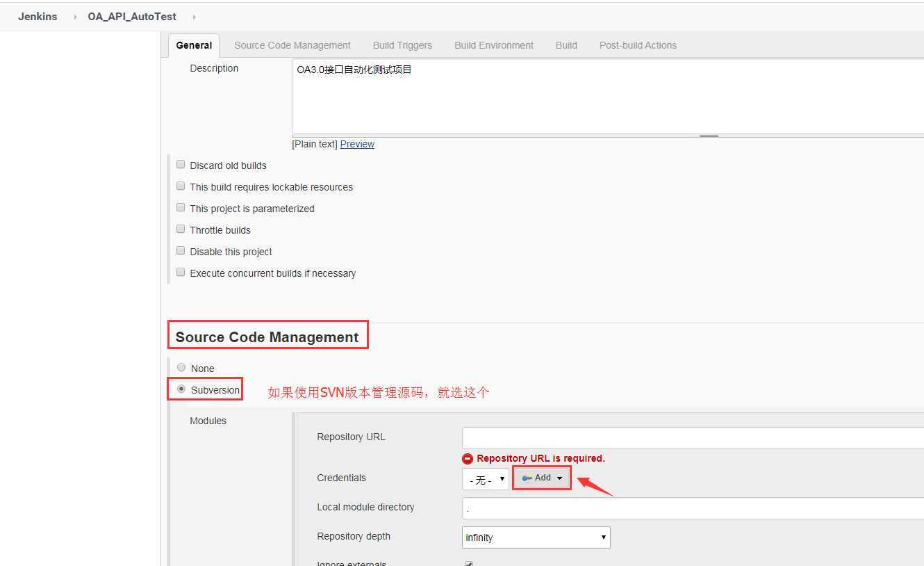Enable Throttle builds option
This screenshot has height=566, width=924.
(181, 229)
